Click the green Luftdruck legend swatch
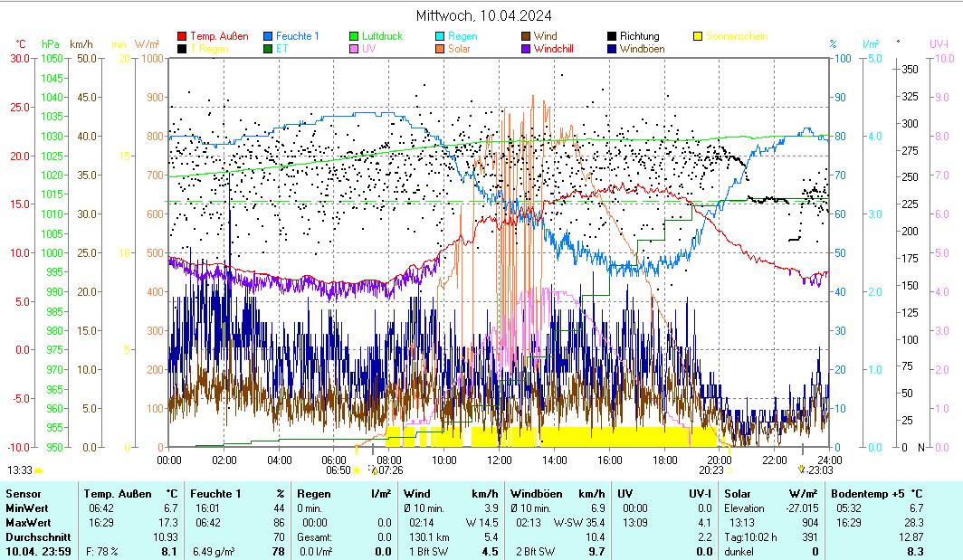This screenshot has height=560, width=963. pos(355,36)
